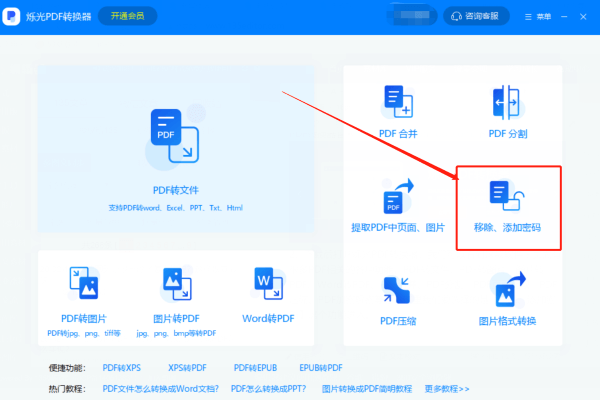Screen dimensions: 600x400
Task: Close the PDF converter window
Action: click(583, 17)
